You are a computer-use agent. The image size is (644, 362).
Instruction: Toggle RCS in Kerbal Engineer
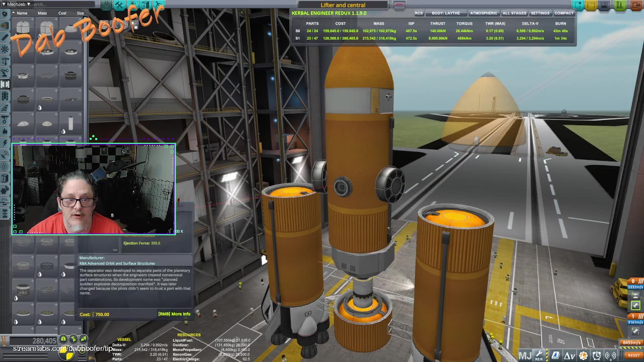point(419,13)
